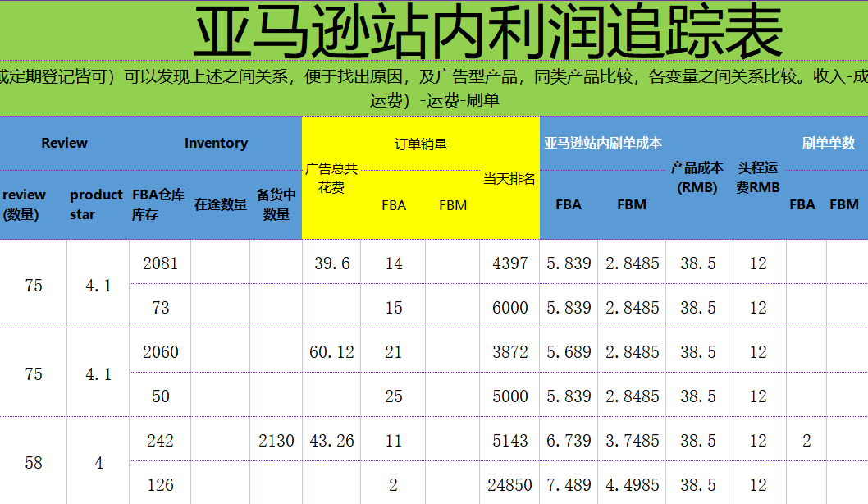
Task: Select the 备货中数量 value 2130
Action: tap(276, 440)
